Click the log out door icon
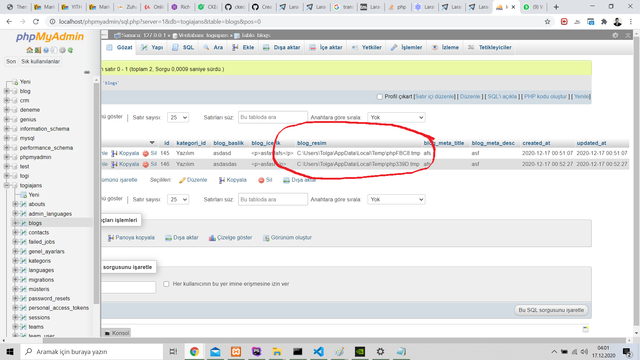Viewport: 640px width, 360px height. [38, 50]
